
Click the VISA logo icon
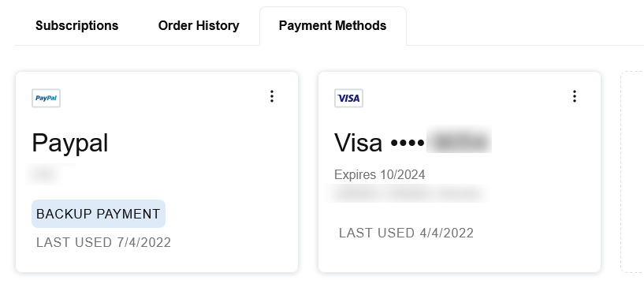pos(348,98)
